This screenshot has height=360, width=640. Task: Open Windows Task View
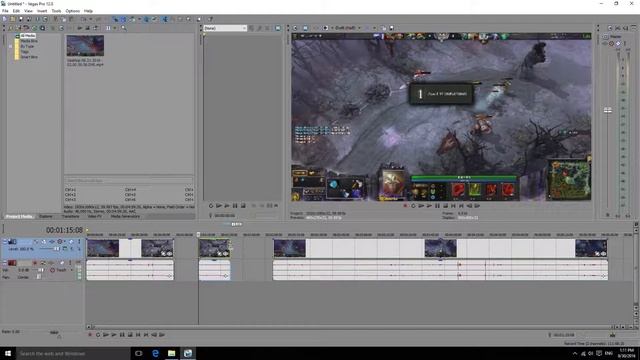click(139, 353)
